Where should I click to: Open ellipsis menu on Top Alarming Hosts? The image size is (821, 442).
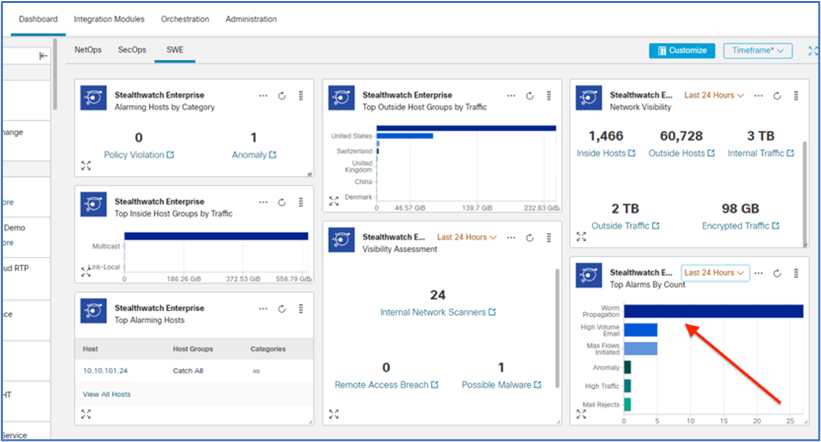coord(263,309)
